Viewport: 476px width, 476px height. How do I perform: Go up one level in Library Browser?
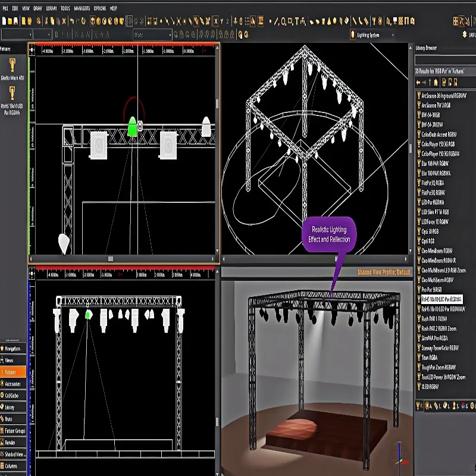430,82
